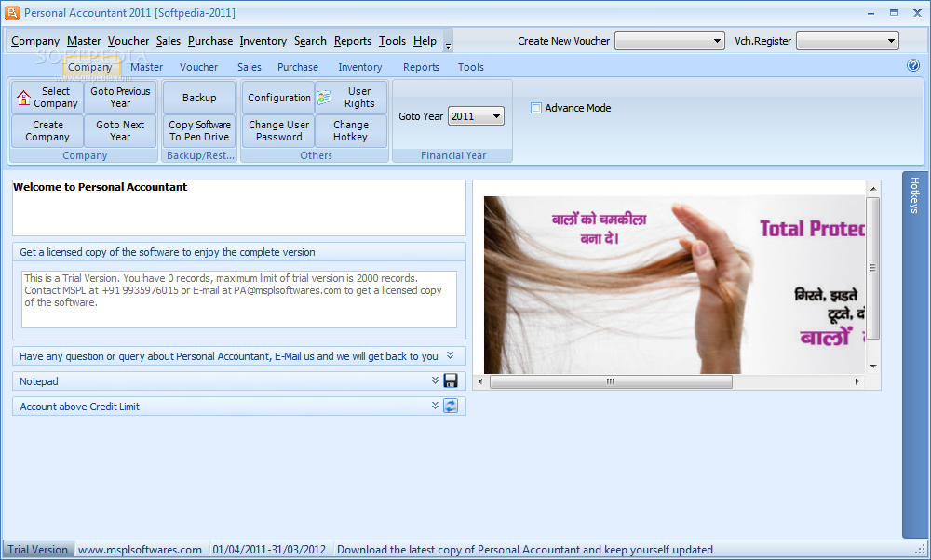Image resolution: width=931 pixels, height=560 pixels.
Task: Click the Notepad save floppy disk icon
Action: (x=451, y=380)
